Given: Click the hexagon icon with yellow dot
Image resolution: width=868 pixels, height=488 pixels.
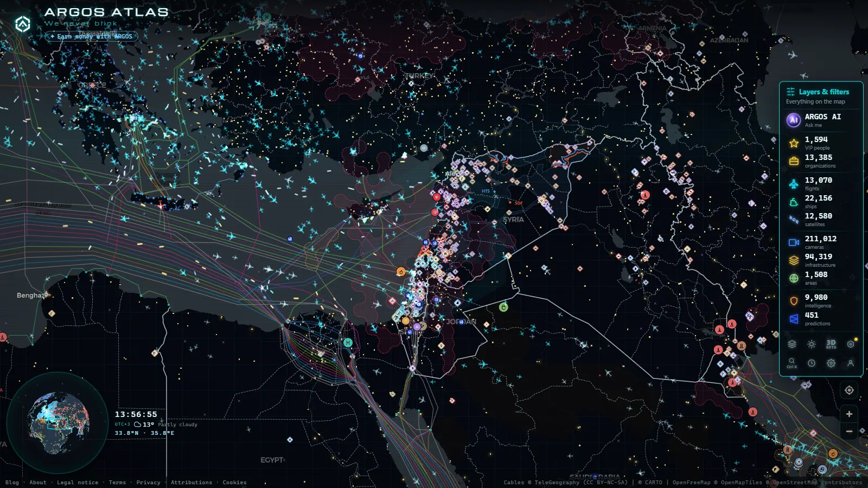Looking at the screenshot, I should point(851,344).
